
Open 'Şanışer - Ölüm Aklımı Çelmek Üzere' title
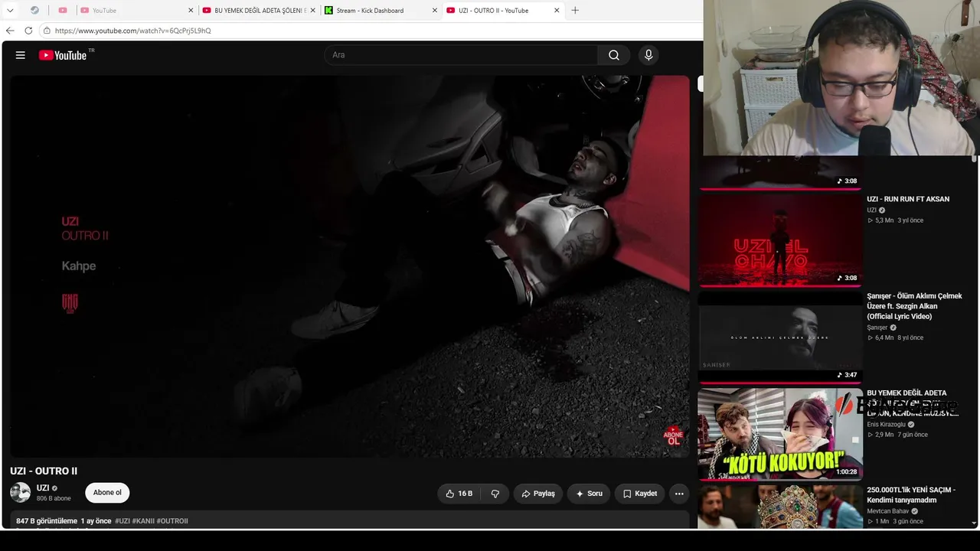914,306
